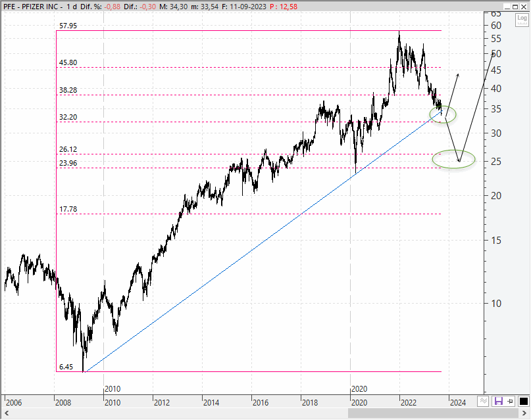Click the 45 price axis label
The image size is (531, 420).
click(x=496, y=70)
